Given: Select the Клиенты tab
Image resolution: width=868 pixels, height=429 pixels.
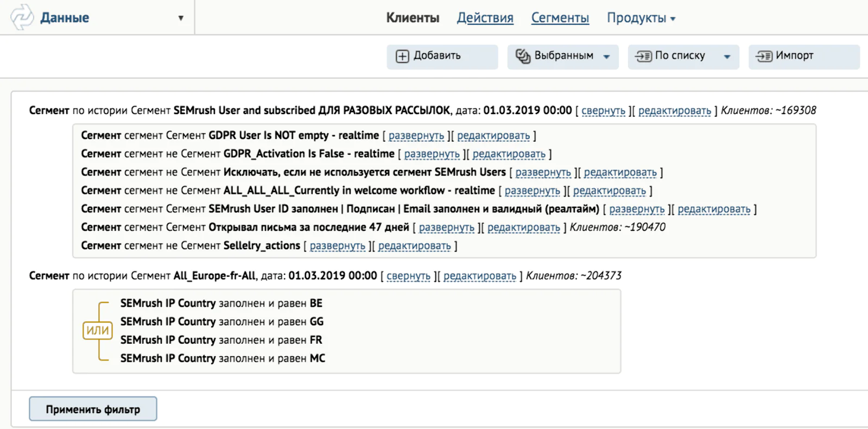Looking at the screenshot, I should tap(413, 18).
